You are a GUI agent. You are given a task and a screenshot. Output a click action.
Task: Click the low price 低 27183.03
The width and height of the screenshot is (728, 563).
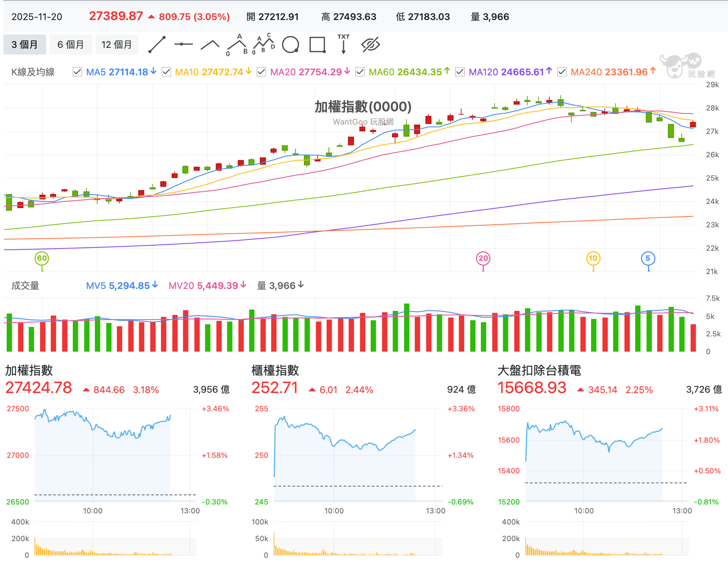423,17
